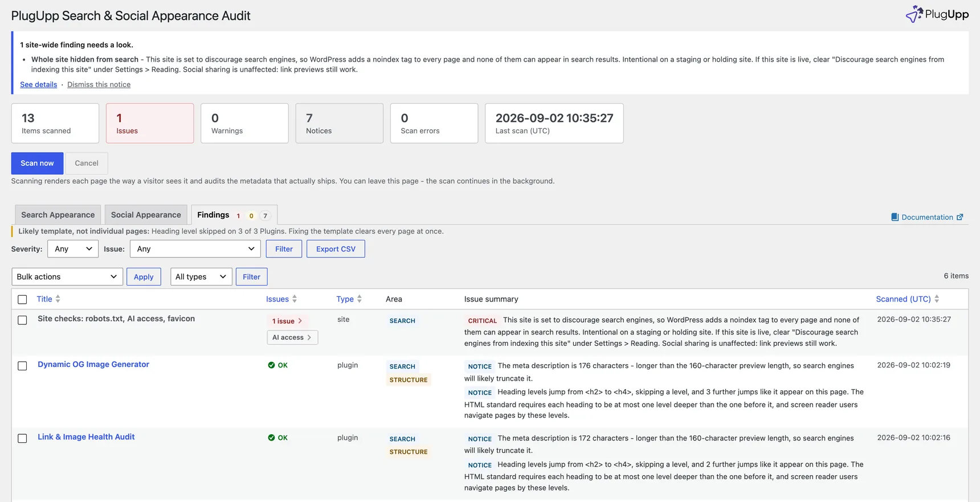Click the SEARCH area tag in Site checks row
This screenshot has height=502, width=980.
(x=402, y=321)
